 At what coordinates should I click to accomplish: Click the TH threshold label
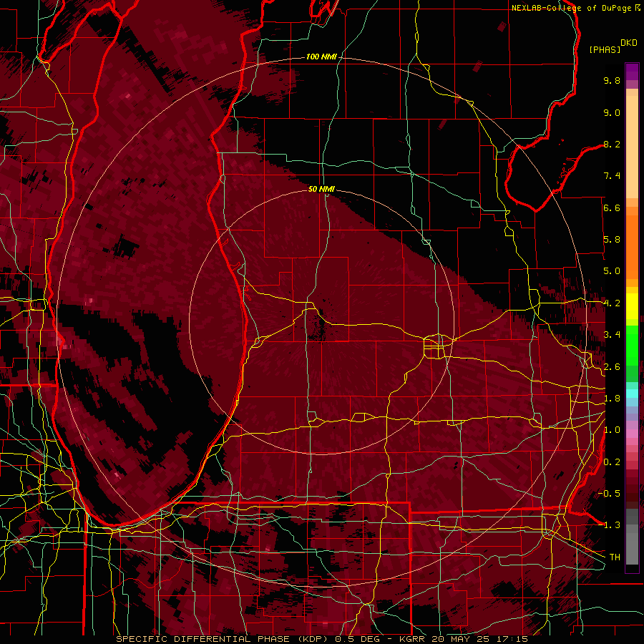(615, 557)
